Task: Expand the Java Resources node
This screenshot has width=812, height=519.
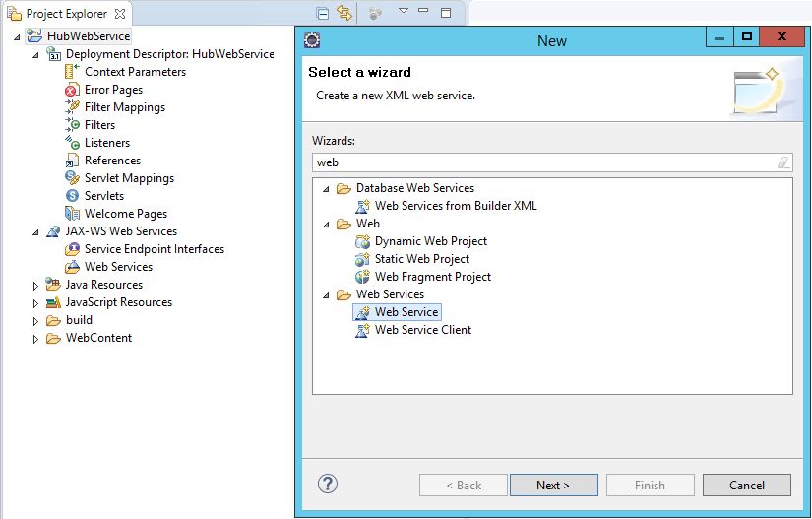Action: click(35, 286)
